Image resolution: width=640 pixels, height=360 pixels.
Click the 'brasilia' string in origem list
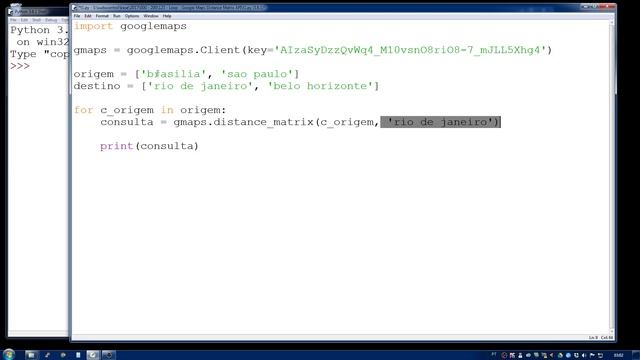click(x=173, y=74)
